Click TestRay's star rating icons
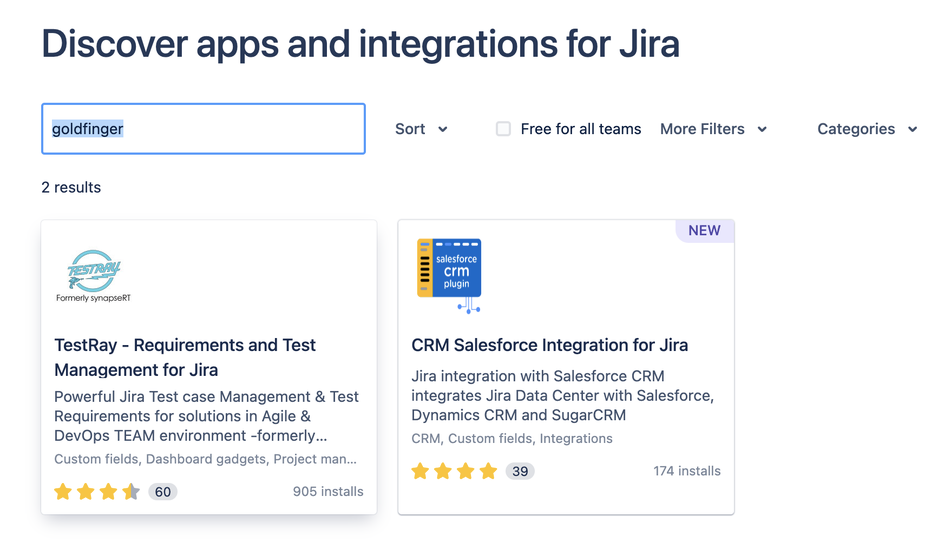This screenshot has width=944, height=556. tap(97, 491)
